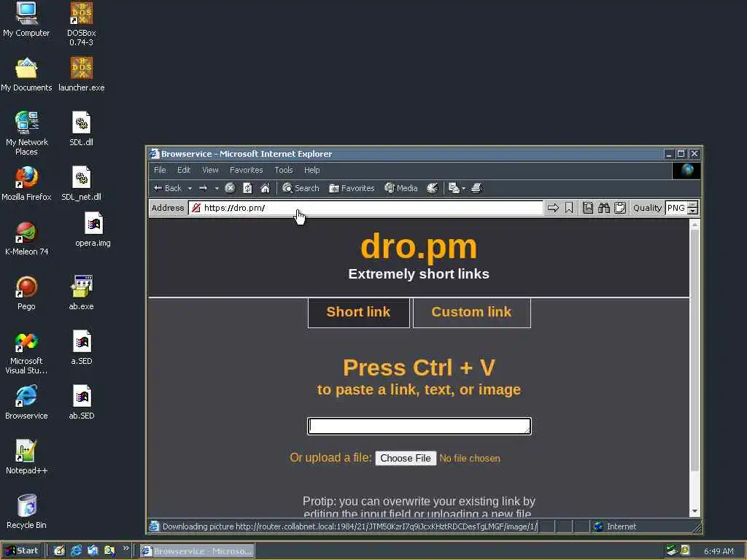Select Mozilla Firefox desktop icon
Viewport: 747px width, 560px height.
(27, 184)
